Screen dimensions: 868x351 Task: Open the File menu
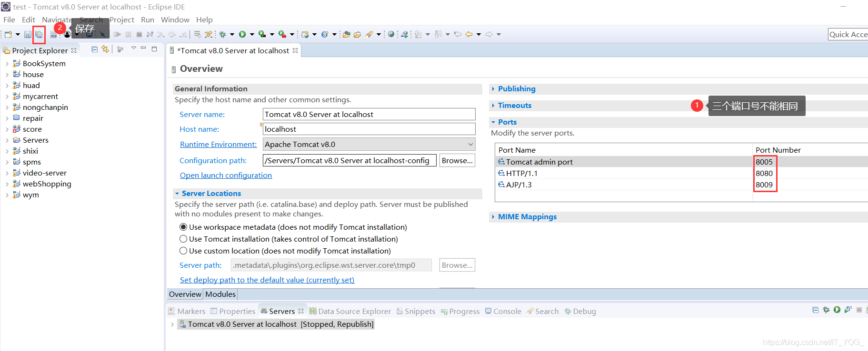9,19
